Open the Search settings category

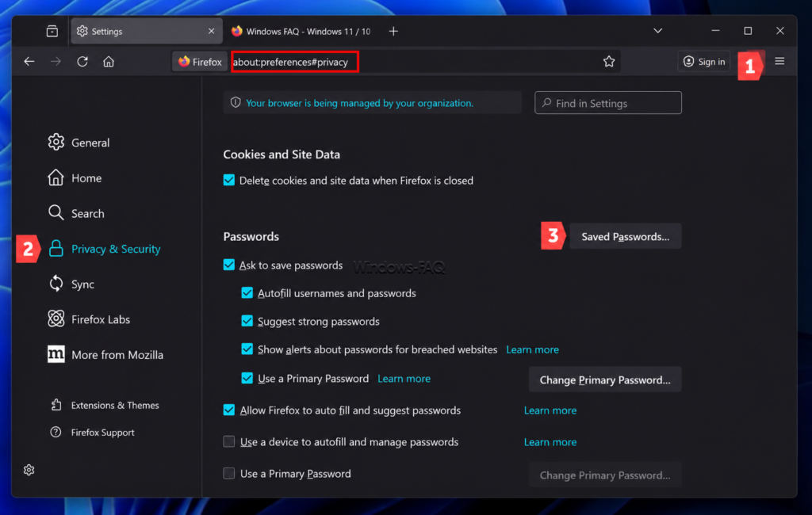tap(77, 213)
